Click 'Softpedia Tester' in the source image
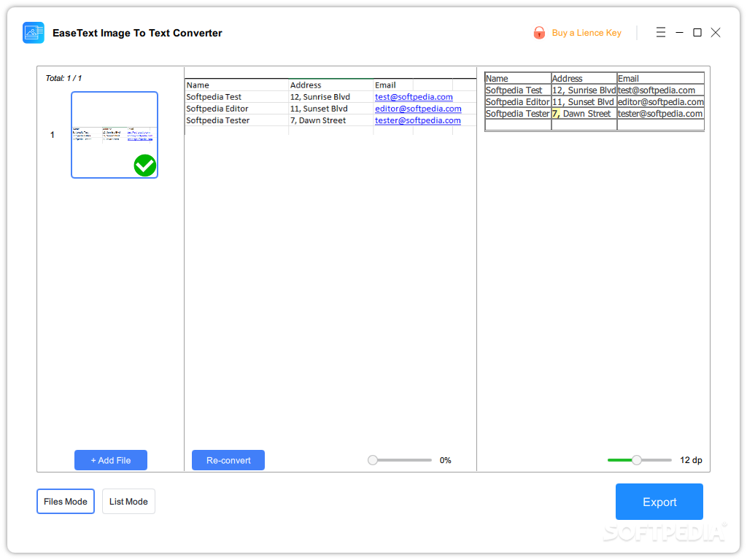This screenshot has height=560, width=747. point(217,120)
